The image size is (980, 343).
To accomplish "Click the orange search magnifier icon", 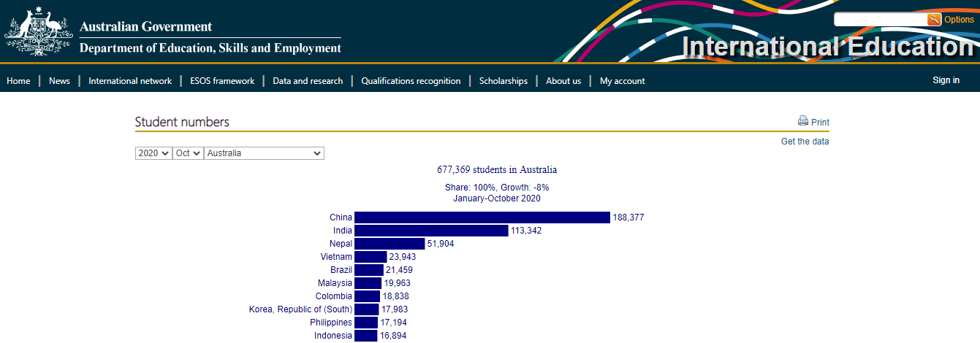I will pyautogui.click(x=934, y=20).
